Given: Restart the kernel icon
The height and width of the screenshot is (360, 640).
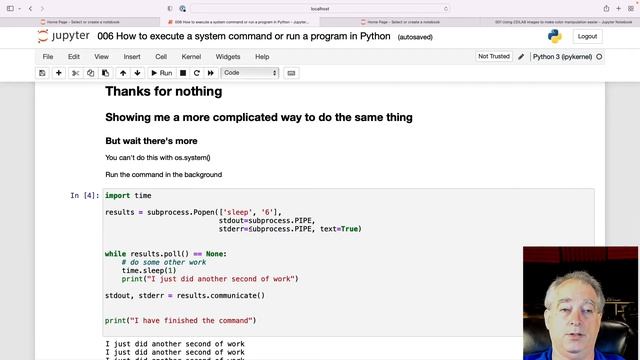Looking at the screenshot, I should (197, 73).
